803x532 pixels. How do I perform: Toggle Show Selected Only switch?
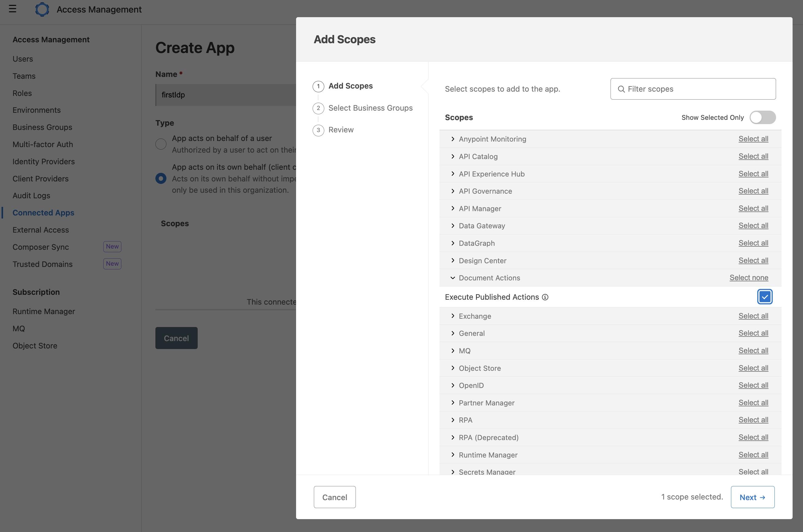pyautogui.click(x=762, y=117)
